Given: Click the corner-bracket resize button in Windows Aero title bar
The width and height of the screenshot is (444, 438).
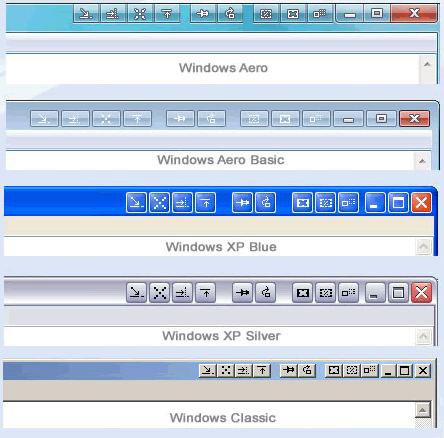Looking at the screenshot, I should point(293,14).
